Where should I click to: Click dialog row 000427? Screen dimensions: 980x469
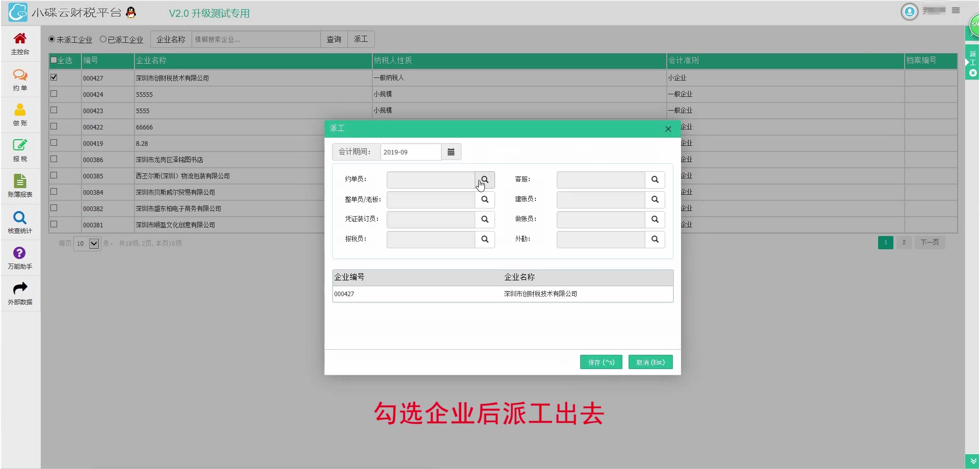[503, 294]
